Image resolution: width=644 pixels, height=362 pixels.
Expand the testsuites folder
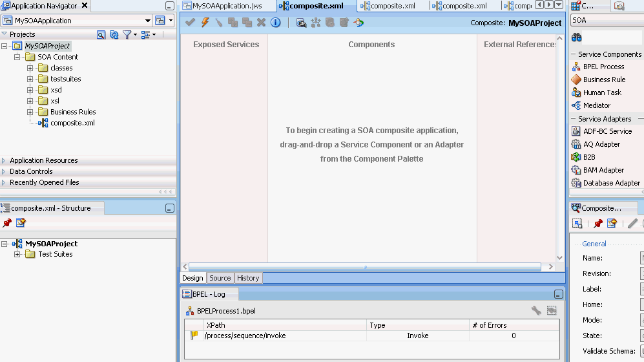(x=30, y=79)
